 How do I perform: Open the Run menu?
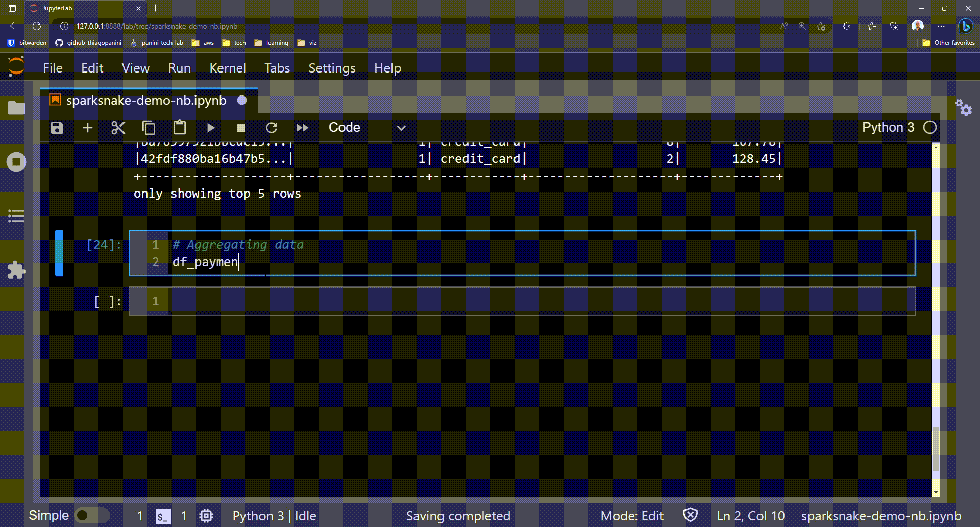[180, 68]
